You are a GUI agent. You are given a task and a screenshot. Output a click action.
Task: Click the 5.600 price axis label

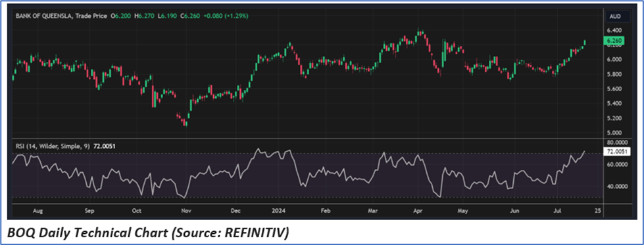click(x=615, y=89)
